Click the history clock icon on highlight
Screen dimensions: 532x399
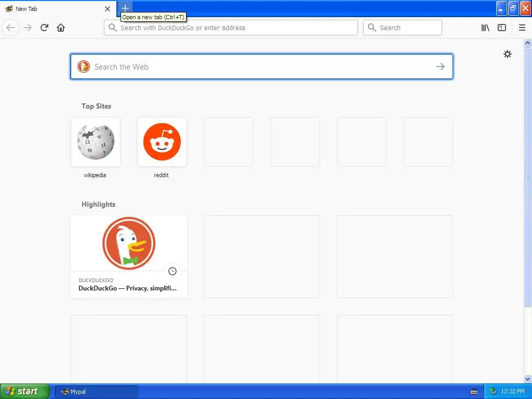(x=172, y=271)
